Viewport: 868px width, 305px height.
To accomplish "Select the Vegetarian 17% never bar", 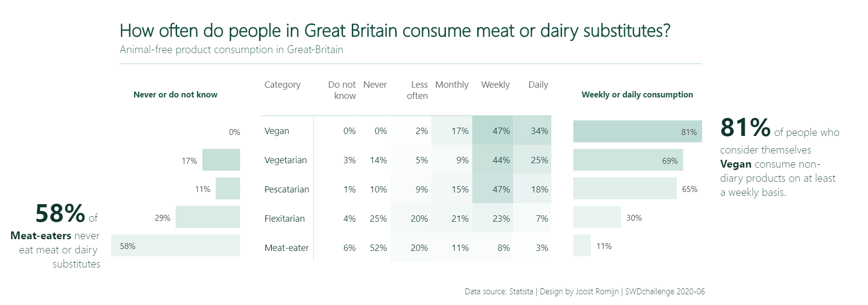I will coord(221,160).
